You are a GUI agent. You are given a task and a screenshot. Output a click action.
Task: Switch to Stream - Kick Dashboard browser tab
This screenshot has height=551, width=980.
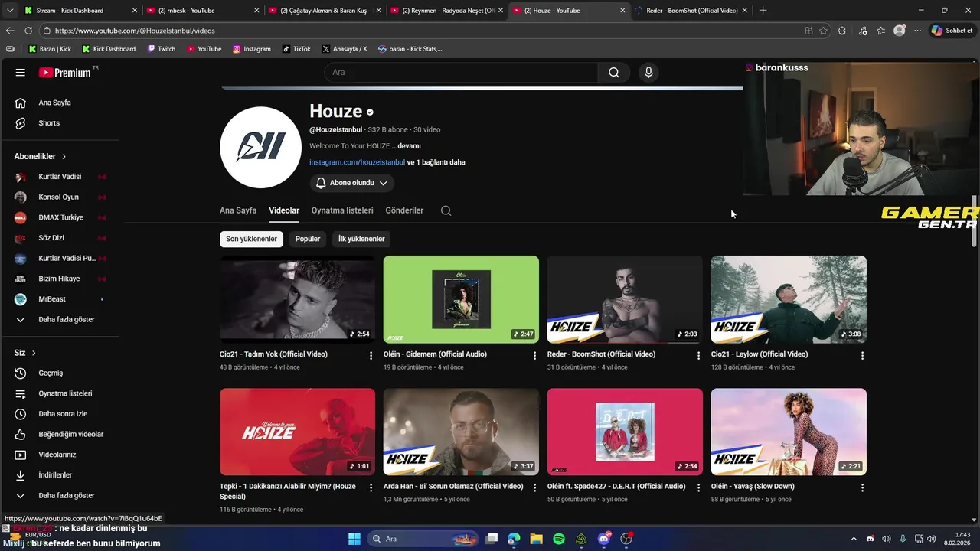click(80, 11)
